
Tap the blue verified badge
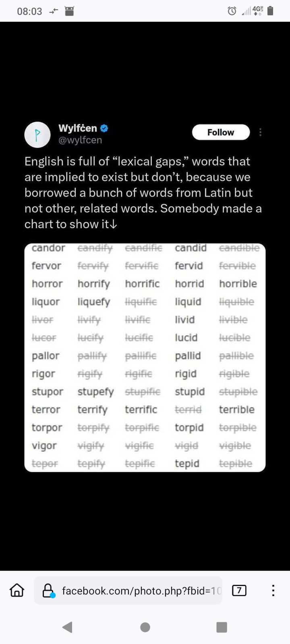click(104, 128)
